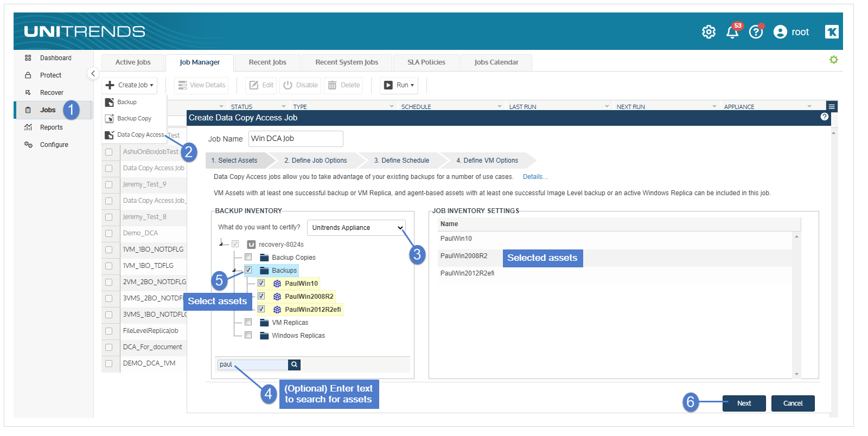Viewport: 868px width, 436px height.
Task: Click the Backups folder icon in tree
Action: (x=264, y=270)
